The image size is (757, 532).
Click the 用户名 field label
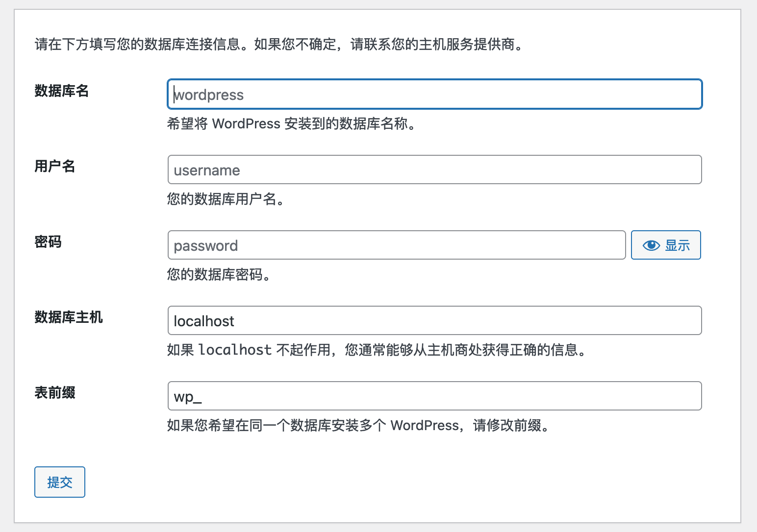[55, 167]
